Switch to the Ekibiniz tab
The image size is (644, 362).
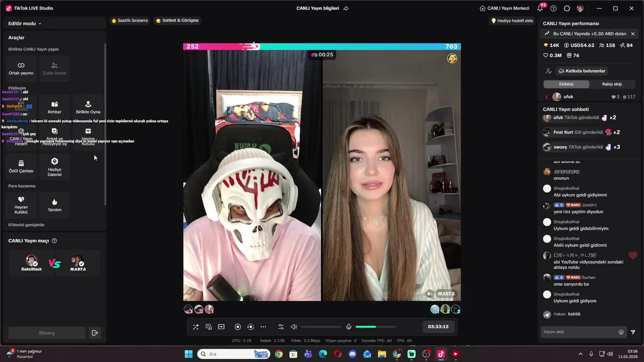(x=566, y=84)
